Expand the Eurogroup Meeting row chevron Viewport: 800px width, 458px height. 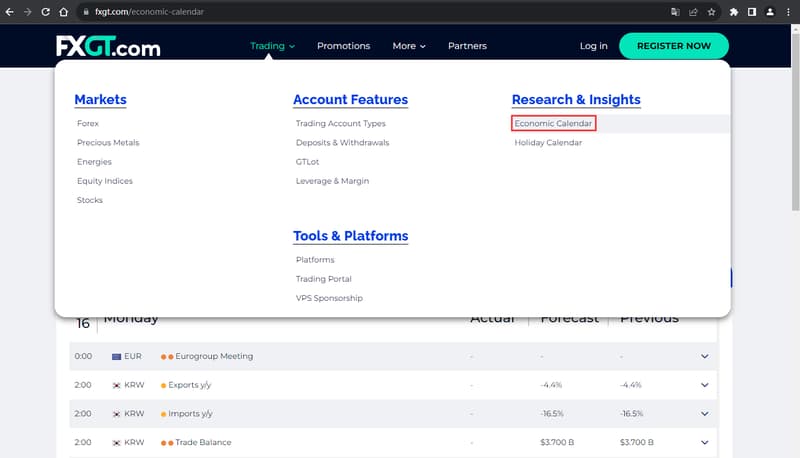(704, 356)
